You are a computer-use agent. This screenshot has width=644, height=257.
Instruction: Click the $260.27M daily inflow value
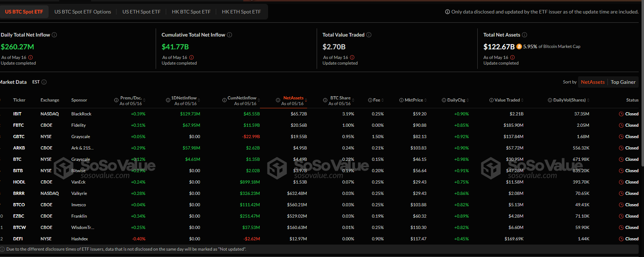click(17, 47)
